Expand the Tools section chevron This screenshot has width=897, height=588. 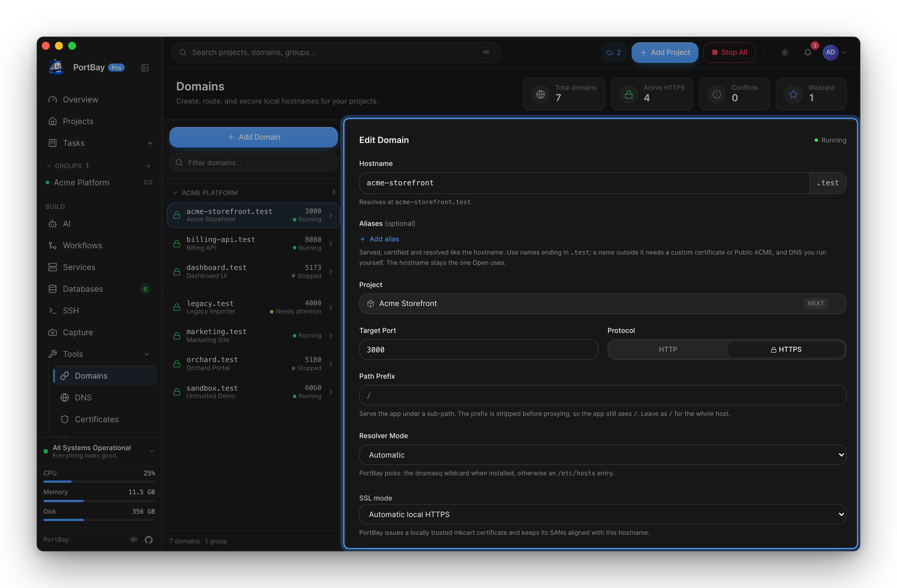coord(147,354)
